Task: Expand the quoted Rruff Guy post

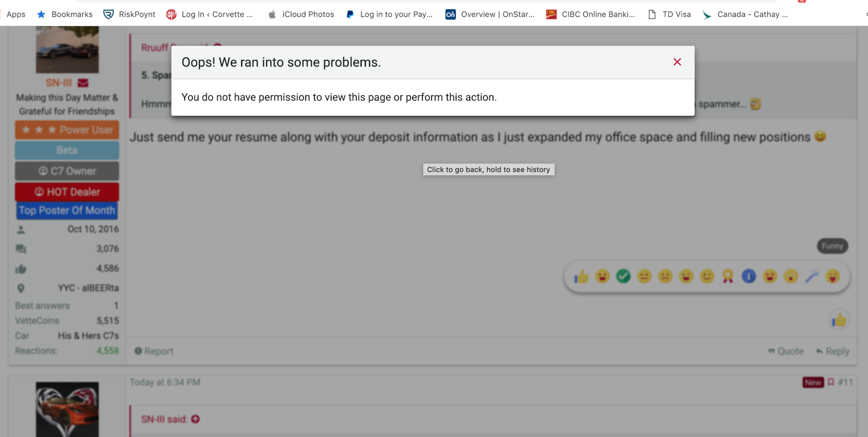Action: point(218,47)
